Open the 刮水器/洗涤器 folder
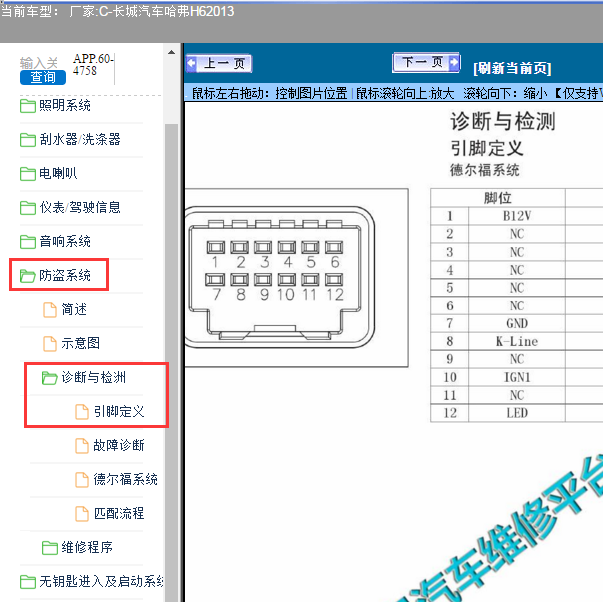Screen dimensions: 603x602 (x=80, y=139)
